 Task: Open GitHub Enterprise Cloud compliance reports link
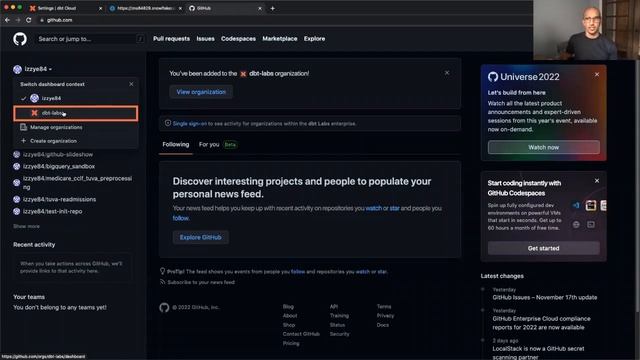point(541,323)
